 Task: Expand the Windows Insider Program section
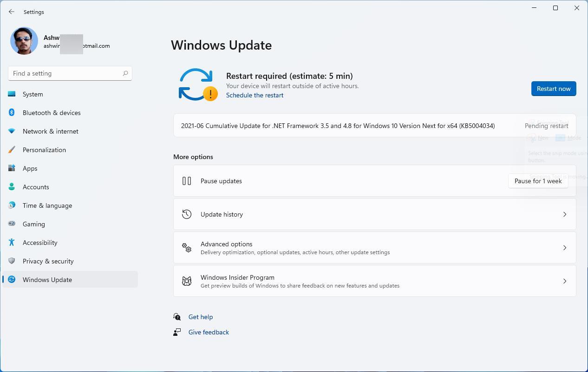pyautogui.click(x=374, y=281)
